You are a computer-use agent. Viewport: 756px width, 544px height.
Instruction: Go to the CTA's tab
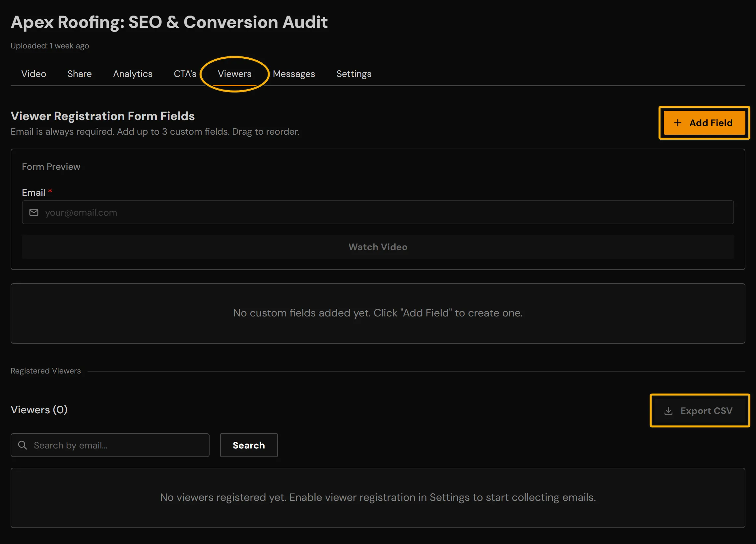coord(185,74)
